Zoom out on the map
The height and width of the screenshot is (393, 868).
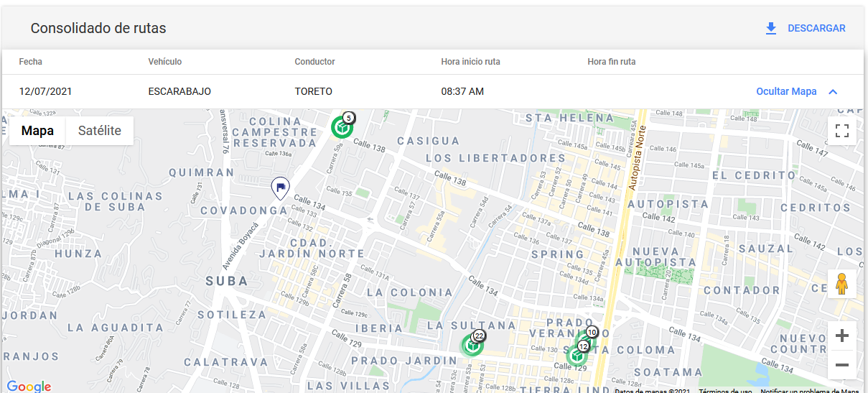tap(842, 365)
